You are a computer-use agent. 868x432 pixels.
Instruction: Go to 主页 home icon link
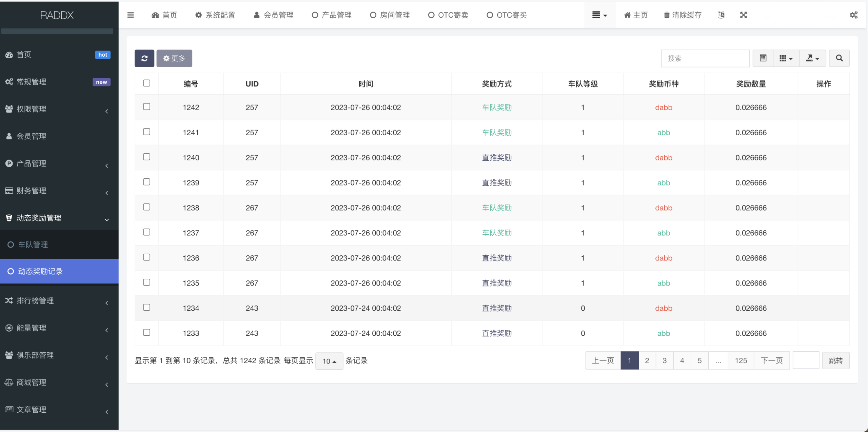tap(636, 15)
